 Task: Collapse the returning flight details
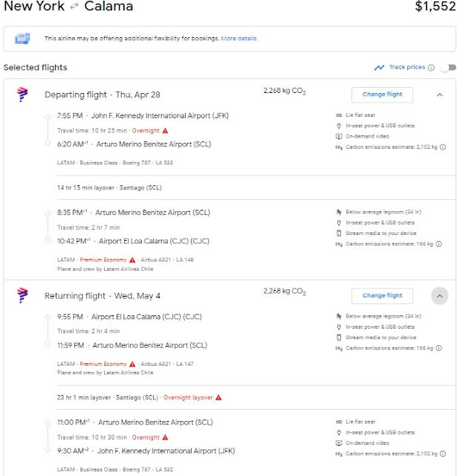coord(439,296)
